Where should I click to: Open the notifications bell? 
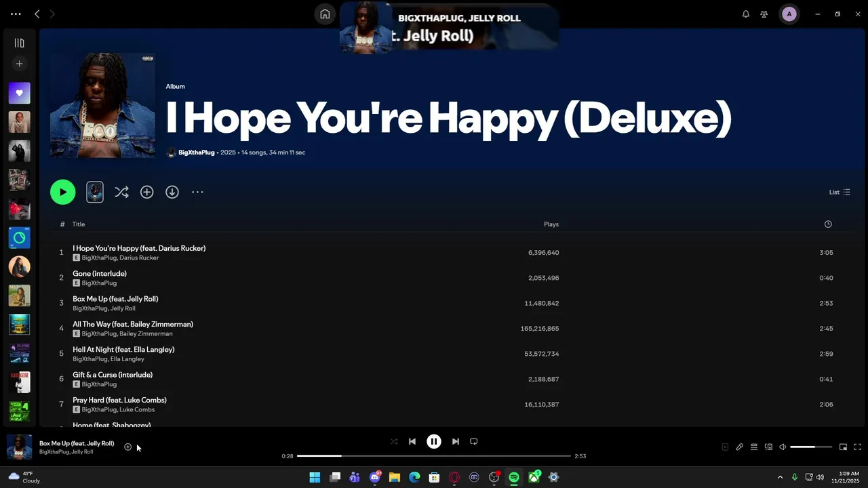[x=746, y=14]
